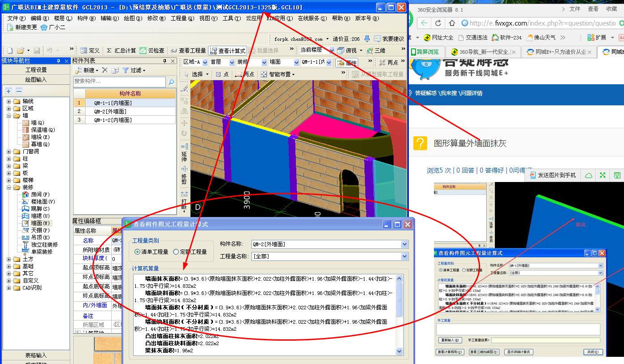Click 查看计算式 view formula tool
624x364 pixels.
(227, 51)
